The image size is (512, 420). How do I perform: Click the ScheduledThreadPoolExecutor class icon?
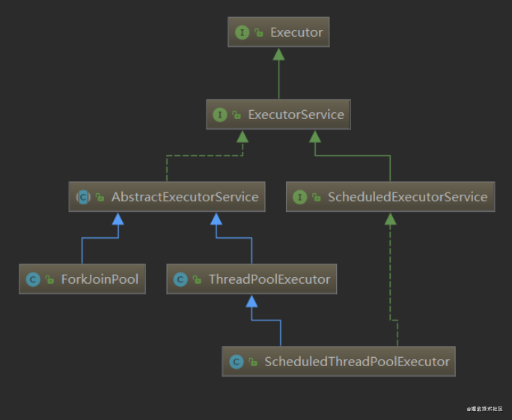(237, 362)
